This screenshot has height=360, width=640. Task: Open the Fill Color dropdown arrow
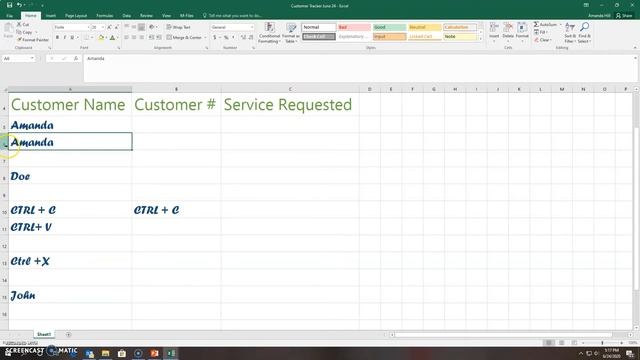(106, 38)
